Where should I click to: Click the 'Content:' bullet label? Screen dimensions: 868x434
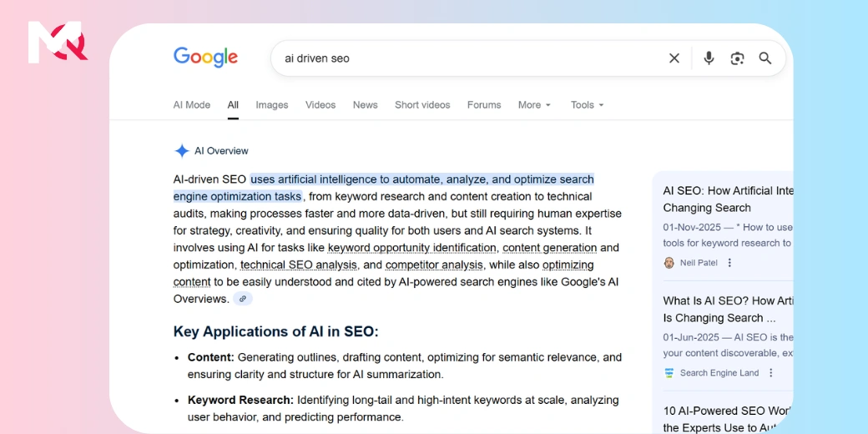(211, 357)
